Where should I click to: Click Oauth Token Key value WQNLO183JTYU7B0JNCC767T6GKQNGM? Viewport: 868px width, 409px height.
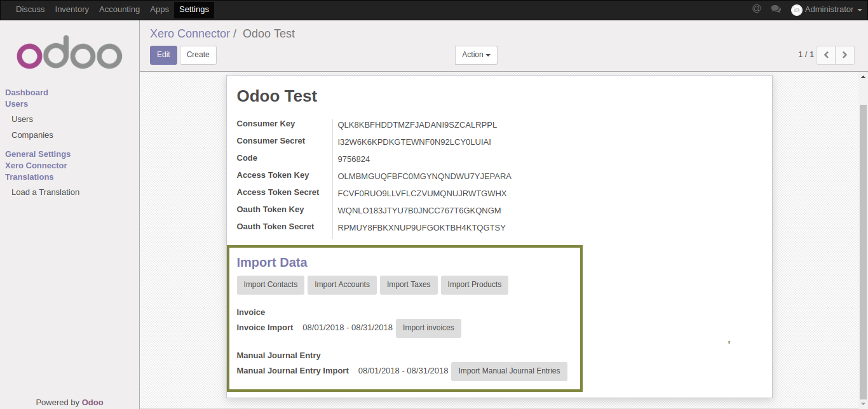(x=419, y=211)
